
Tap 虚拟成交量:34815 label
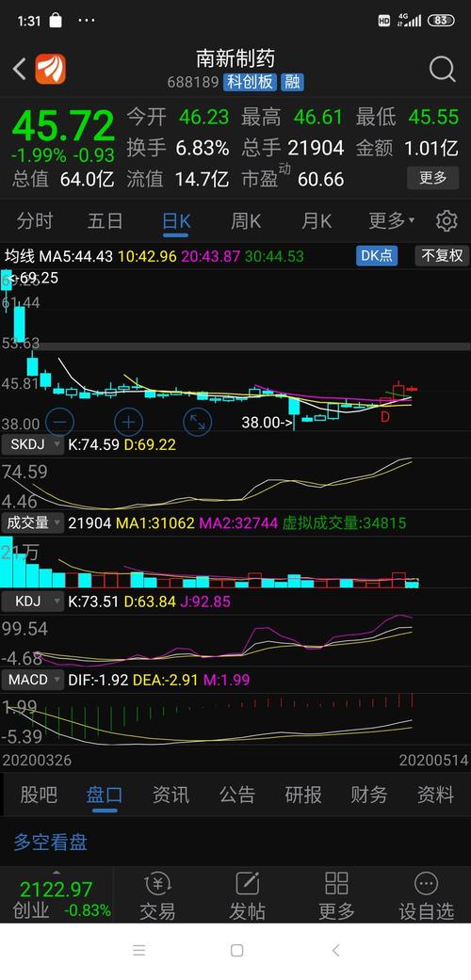point(344,523)
